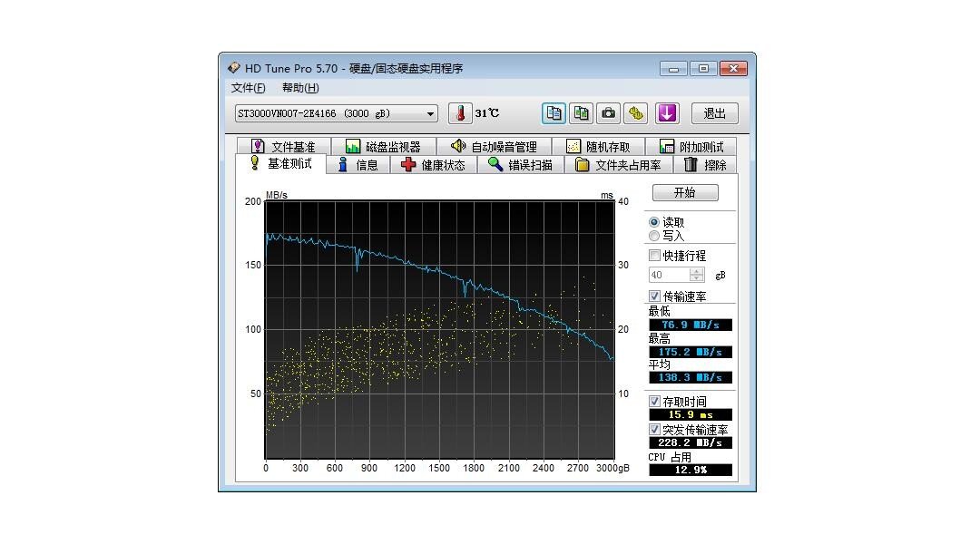Click the minimum value 76.9 MB/s
Viewport: 980px width, 544px height.
690,325
